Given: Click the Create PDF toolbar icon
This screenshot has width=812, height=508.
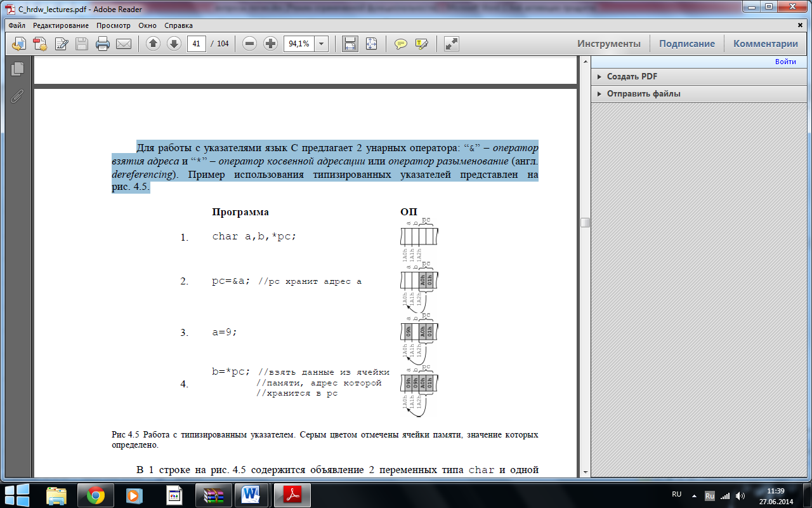Looking at the screenshot, I should [40, 44].
